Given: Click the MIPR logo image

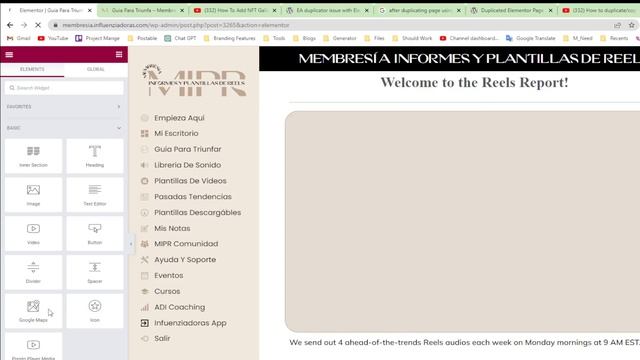Looking at the screenshot, I should tap(194, 80).
